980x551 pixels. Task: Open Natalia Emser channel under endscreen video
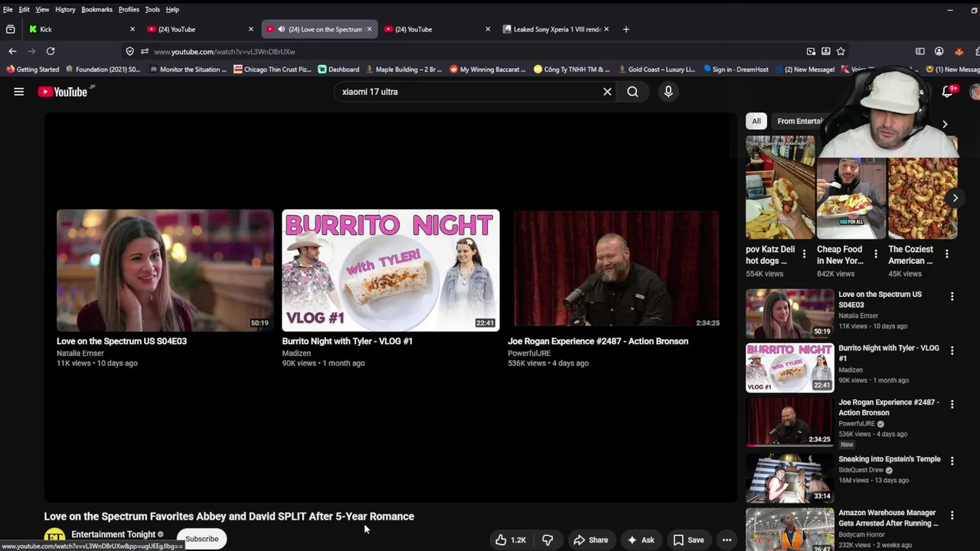coord(80,354)
